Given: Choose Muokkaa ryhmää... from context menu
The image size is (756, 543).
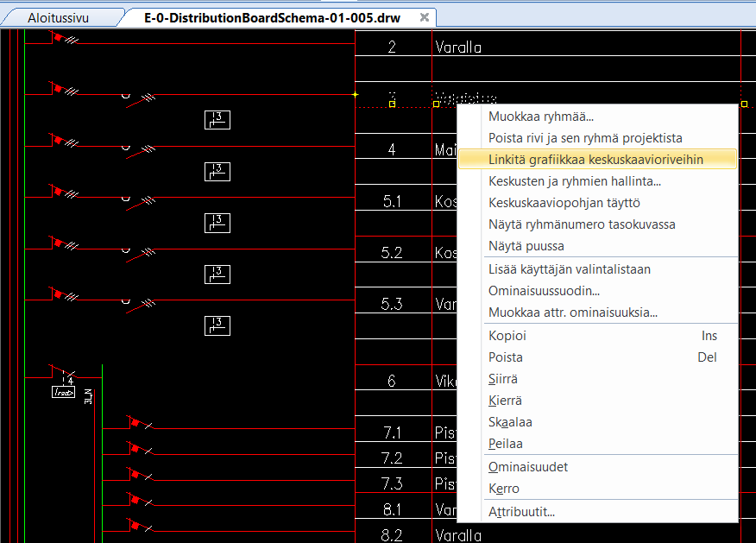Looking at the screenshot, I should coord(541,117).
